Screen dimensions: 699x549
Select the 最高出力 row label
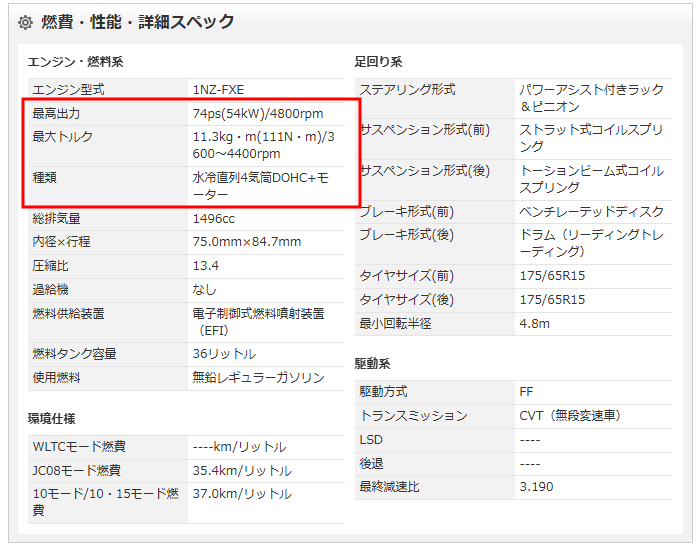click(x=56, y=114)
